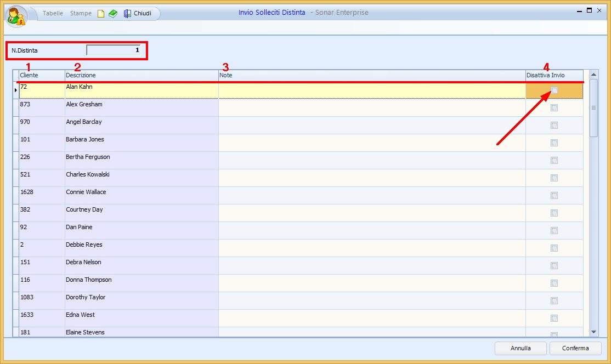611x364 pixels.
Task: Tick Disattiva Invio for Alan Kahn
Action: (x=554, y=90)
